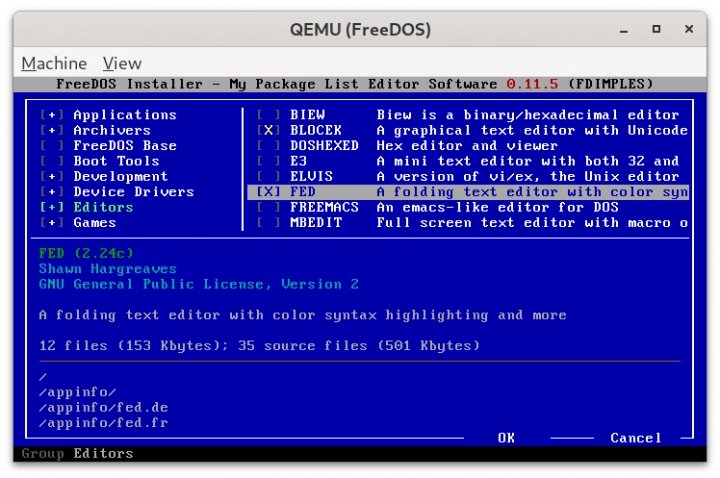
Task: Click the Group Editors status bar entry
Action: point(78,454)
